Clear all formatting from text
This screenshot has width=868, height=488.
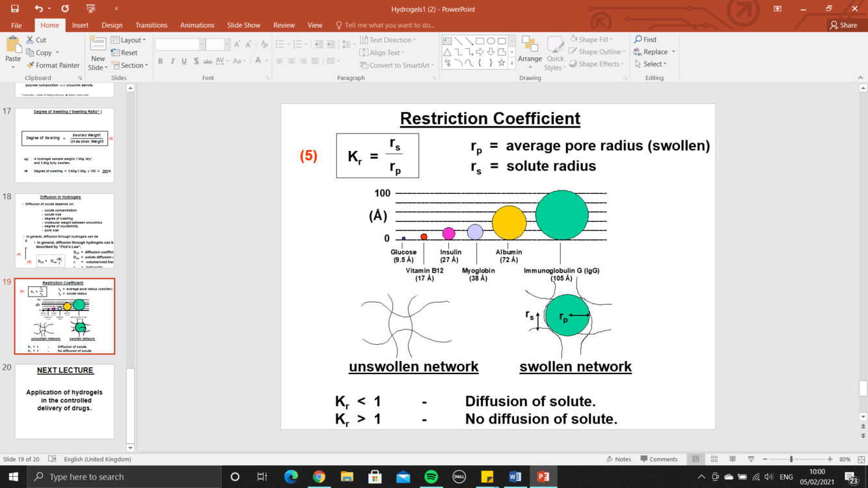point(264,44)
